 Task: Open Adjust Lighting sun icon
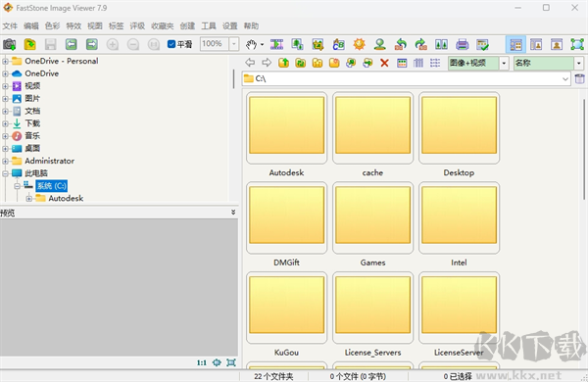(360, 44)
